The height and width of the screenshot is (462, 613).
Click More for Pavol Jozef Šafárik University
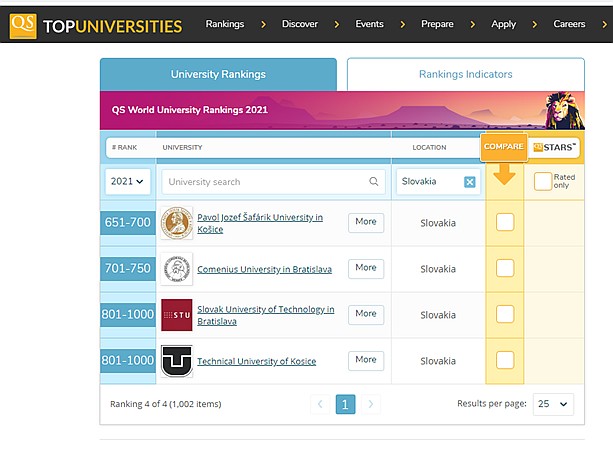tap(366, 223)
